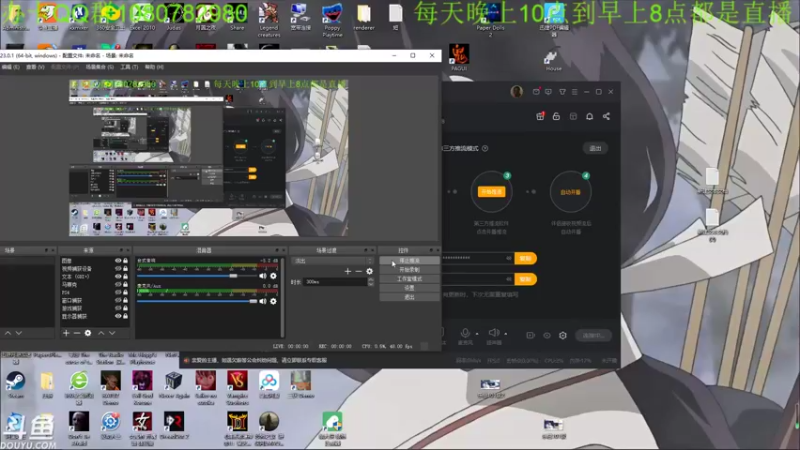The width and height of the screenshot is (800, 450).
Task: Move selected source down in sources list
Action: coord(112,333)
